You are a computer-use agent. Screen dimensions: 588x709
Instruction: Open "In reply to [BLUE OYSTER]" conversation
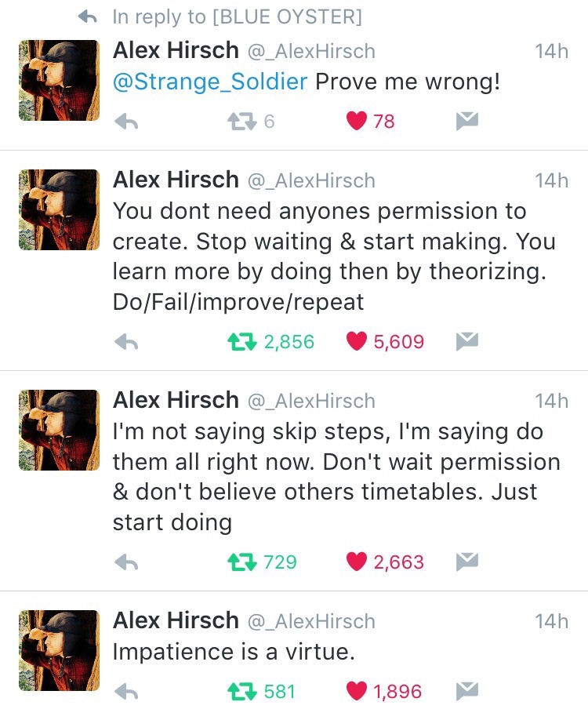click(236, 16)
